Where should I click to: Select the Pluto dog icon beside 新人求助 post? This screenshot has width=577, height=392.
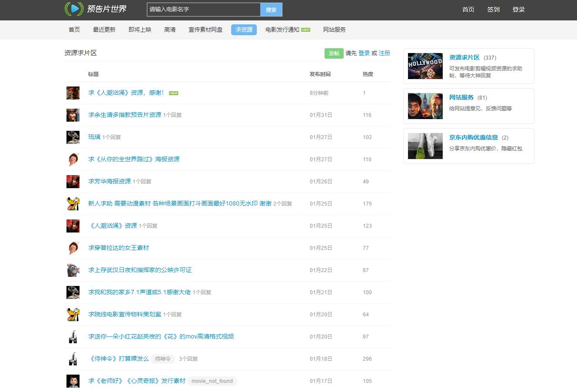[x=73, y=203]
